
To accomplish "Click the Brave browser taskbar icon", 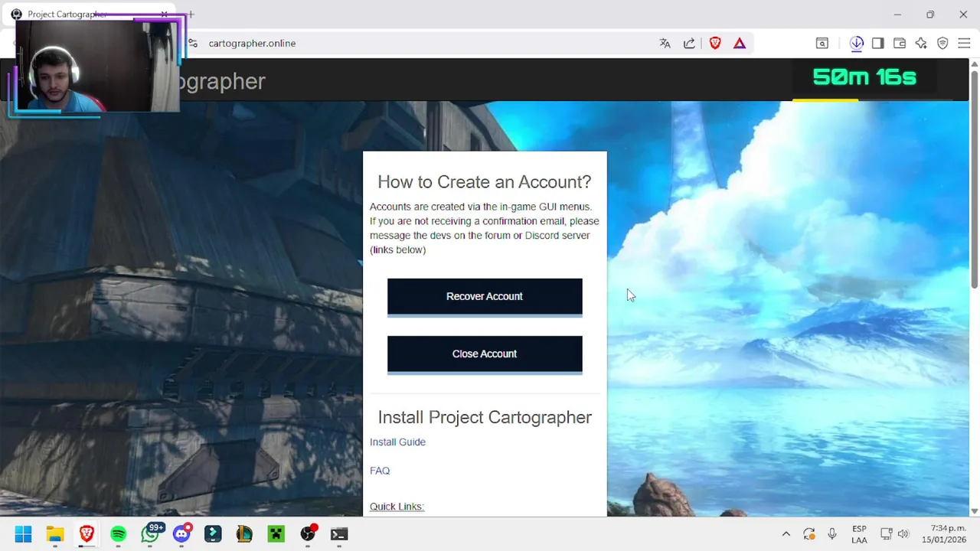I will [87, 534].
